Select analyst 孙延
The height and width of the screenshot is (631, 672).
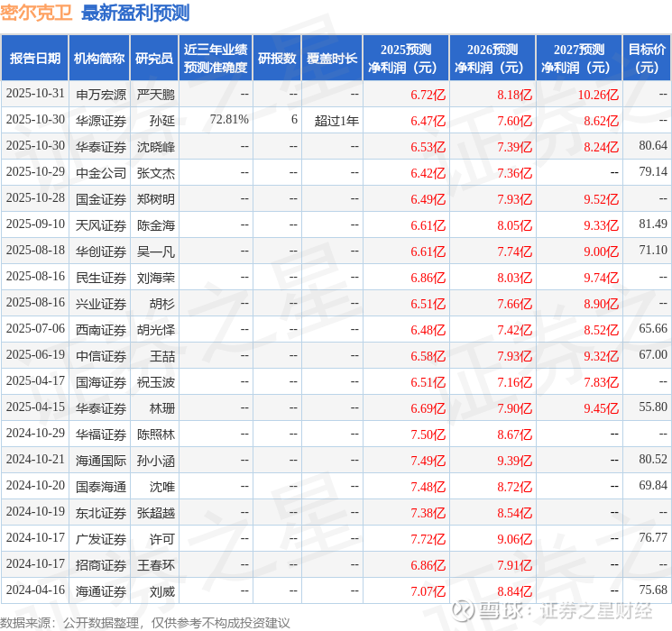point(162,121)
